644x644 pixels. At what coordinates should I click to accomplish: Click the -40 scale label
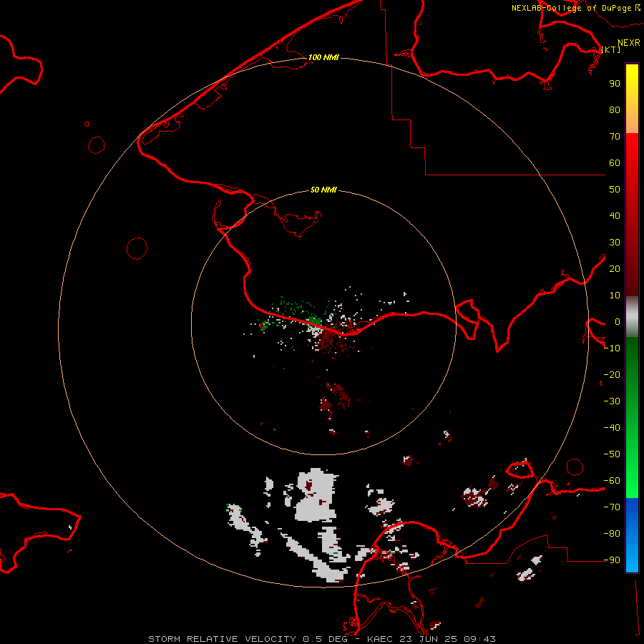click(x=612, y=428)
